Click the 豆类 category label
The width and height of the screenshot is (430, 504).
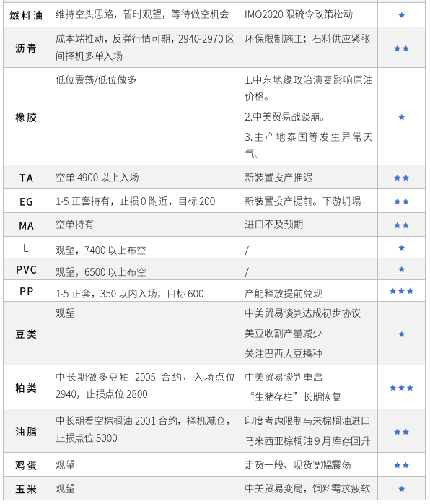[x=26, y=334]
